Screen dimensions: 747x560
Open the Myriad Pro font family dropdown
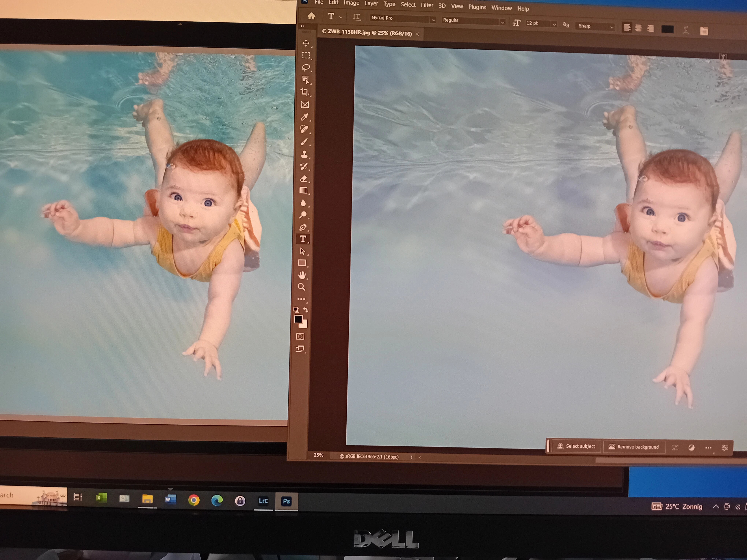433,20
